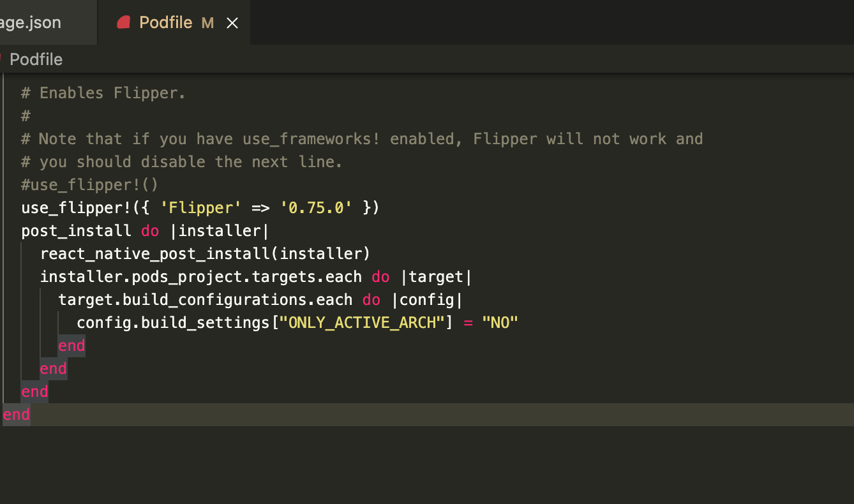Click 'target.build_configurations.each' text
This screenshot has height=504, width=854.
pos(205,300)
